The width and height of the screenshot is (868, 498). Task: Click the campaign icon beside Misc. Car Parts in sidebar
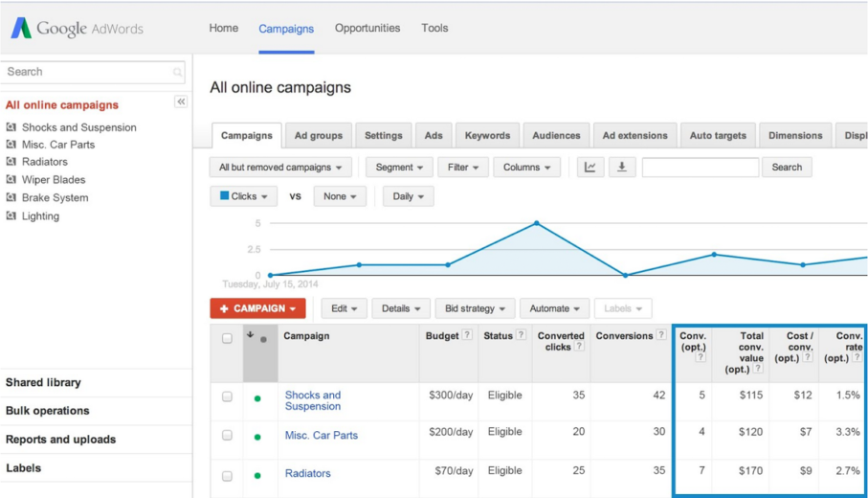click(11, 145)
